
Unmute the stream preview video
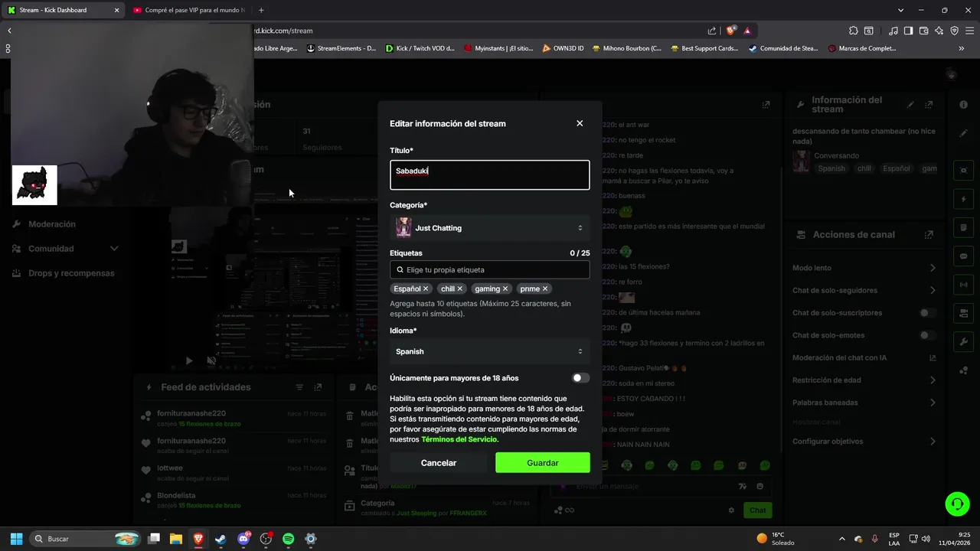(212, 360)
